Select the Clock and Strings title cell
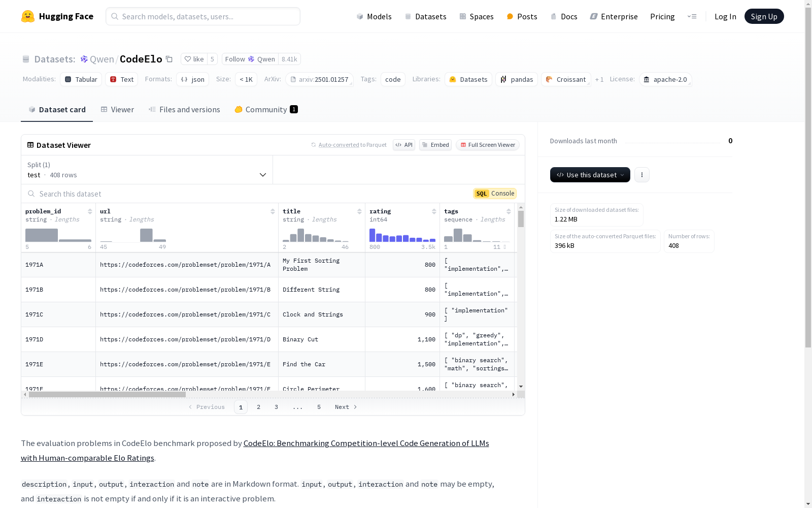Screen dimensions: 812x508 (322, 314)
